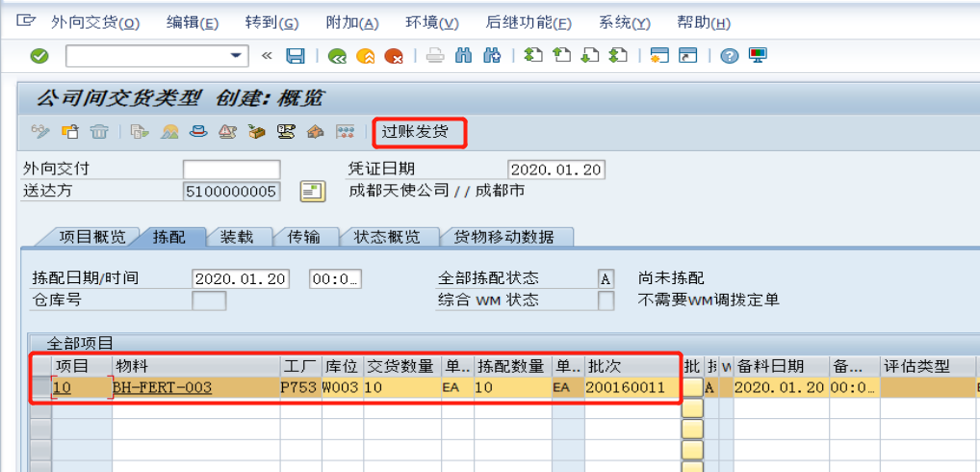
Task: Open the 系统(Y) menu
Action: pyautogui.click(x=625, y=23)
